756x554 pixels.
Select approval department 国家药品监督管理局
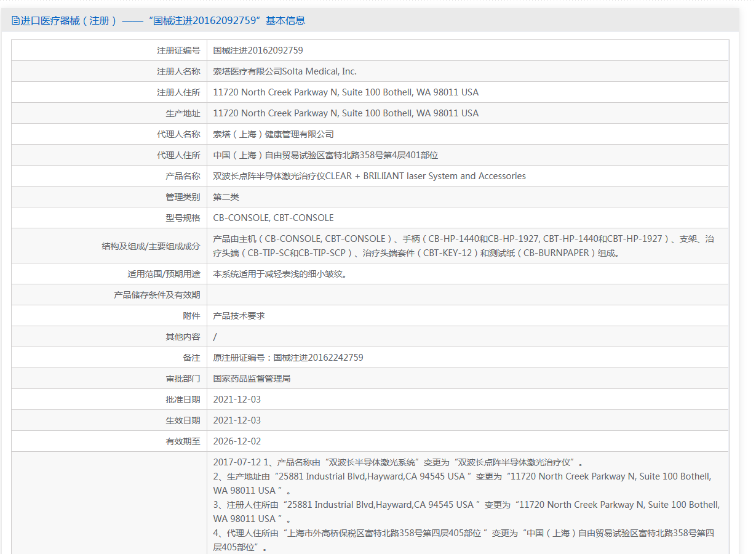pyautogui.click(x=252, y=379)
